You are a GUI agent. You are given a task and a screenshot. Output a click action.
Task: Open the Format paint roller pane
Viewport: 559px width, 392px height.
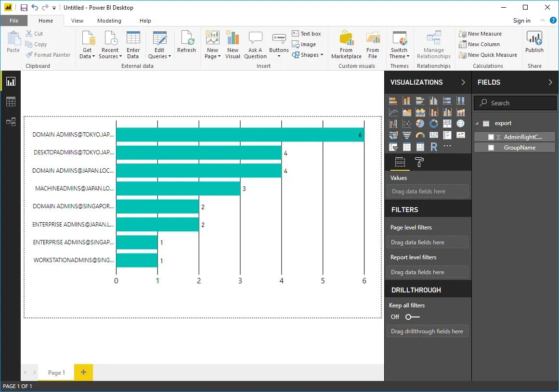tap(419, 163)
